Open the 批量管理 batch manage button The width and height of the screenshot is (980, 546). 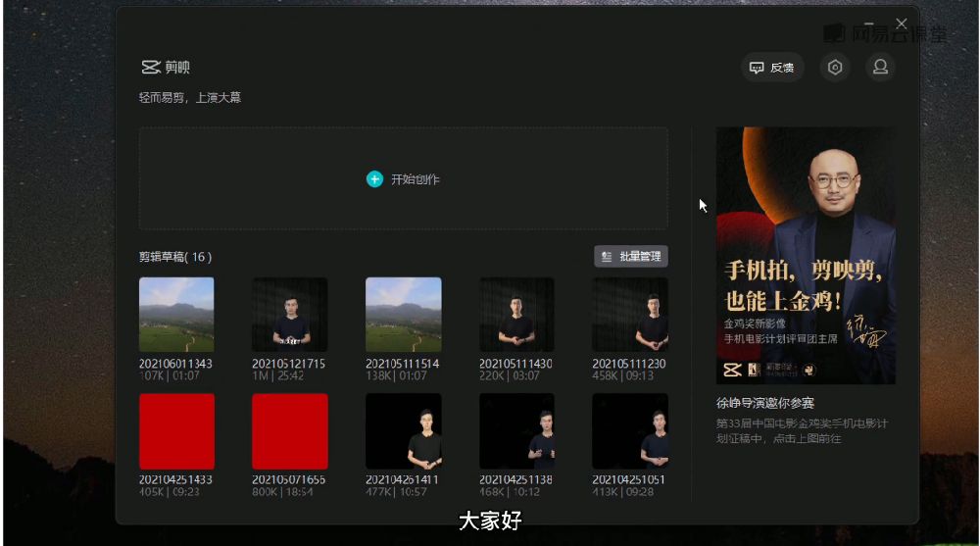(631, 257)
